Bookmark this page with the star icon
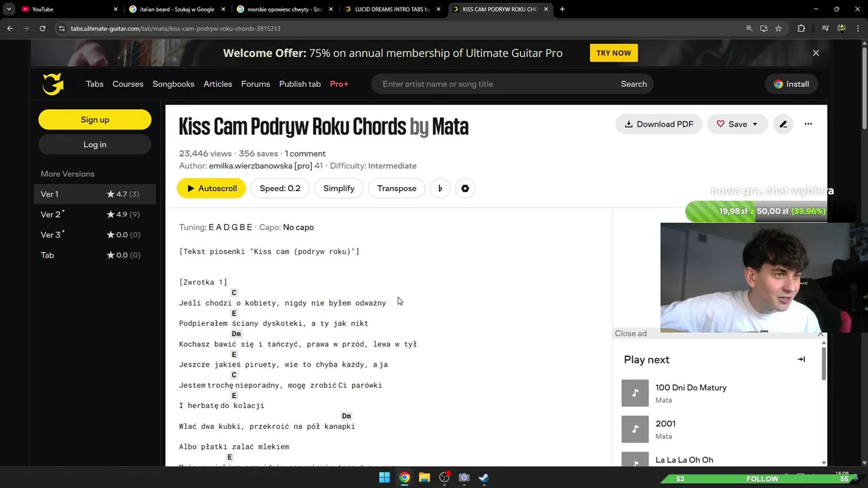 tap(778, 28)
